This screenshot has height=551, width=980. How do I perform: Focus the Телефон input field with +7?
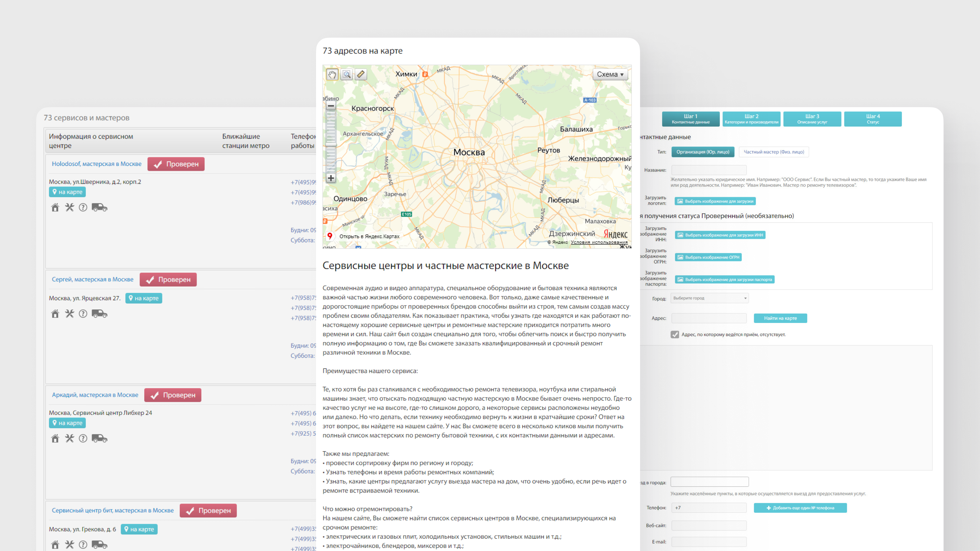(x=709, y=508)
